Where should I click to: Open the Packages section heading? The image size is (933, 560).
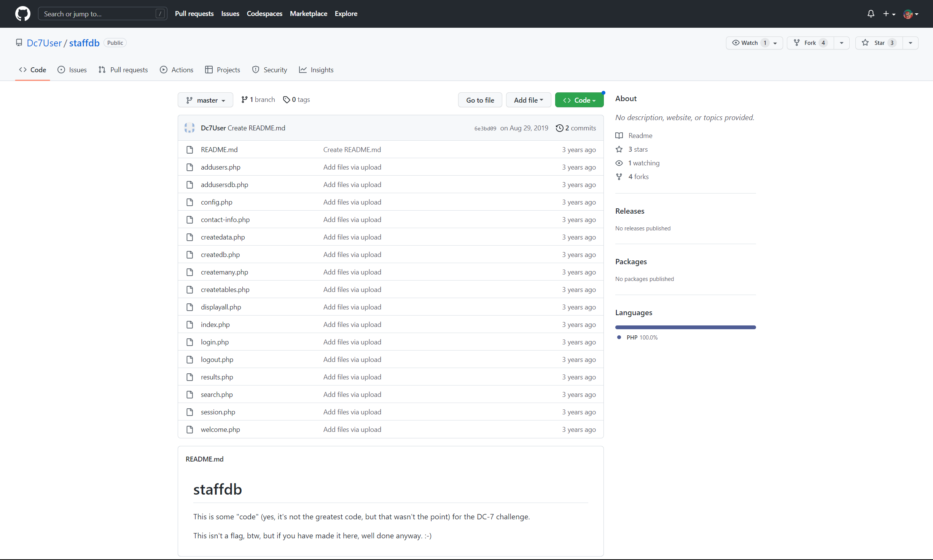click(x=631, y=262)
